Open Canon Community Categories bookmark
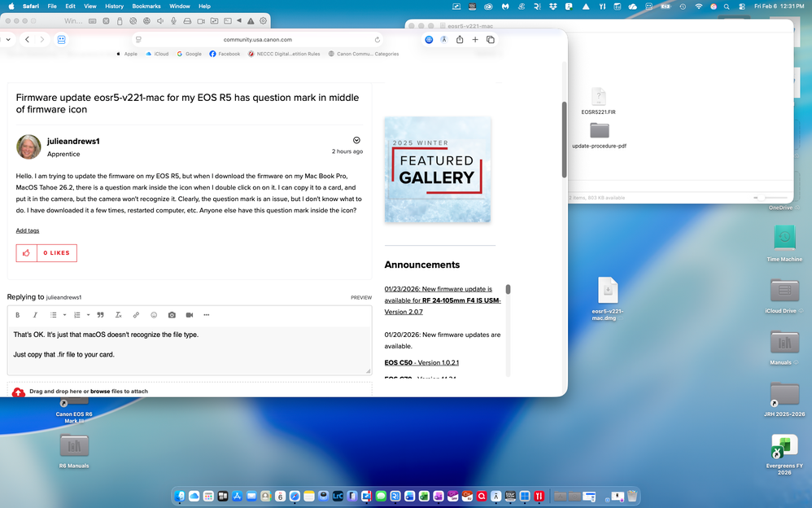 pos(364,54)
